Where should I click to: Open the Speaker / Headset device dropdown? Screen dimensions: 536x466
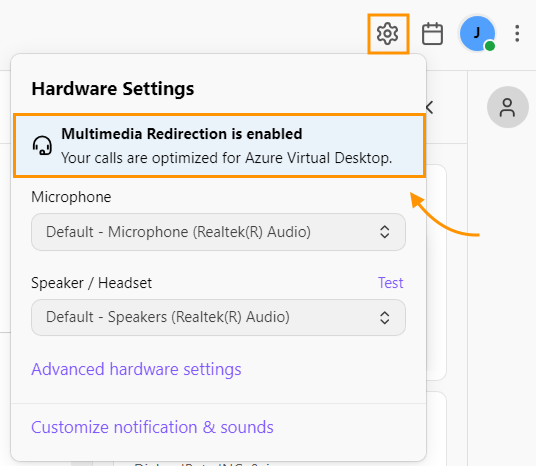[x=218, y=317]
